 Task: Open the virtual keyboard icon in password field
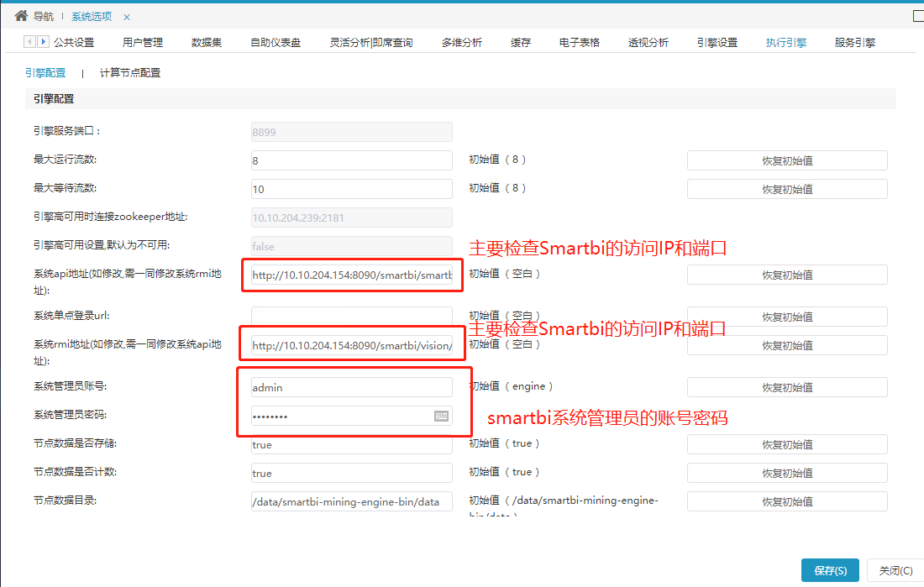[441, 416]
